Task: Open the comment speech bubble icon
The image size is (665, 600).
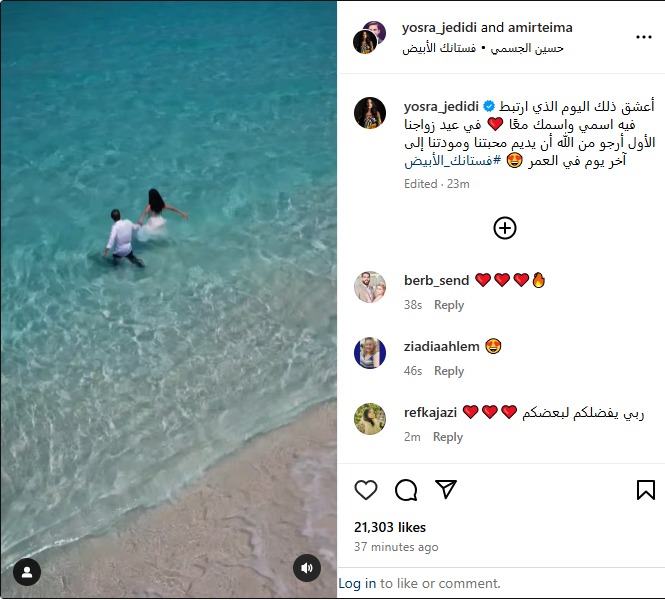Action: 406,490
